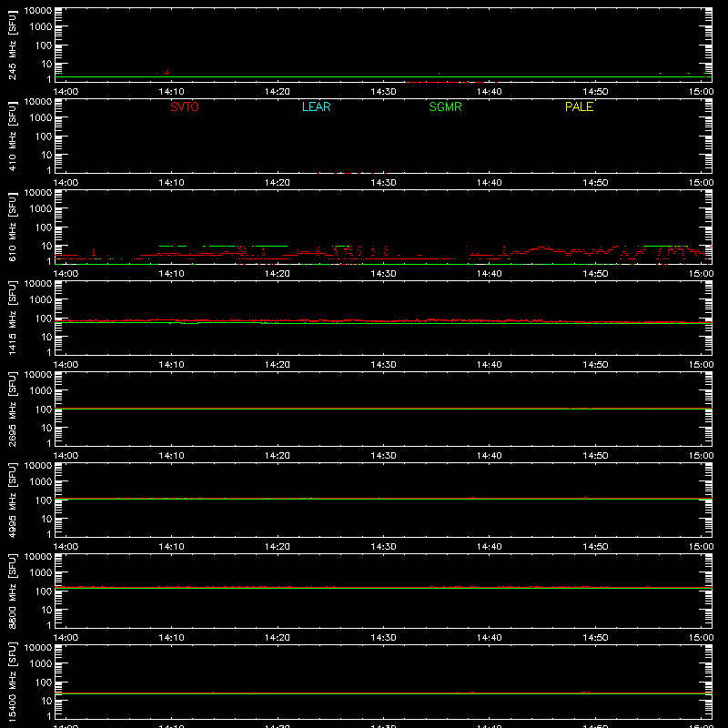Click the 14:20 tick under the 410 MHz panel
728x728 pixels.
click(278, 183)
